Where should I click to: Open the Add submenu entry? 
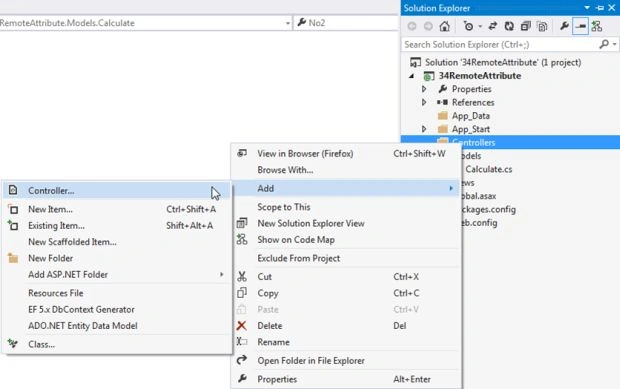click(x=346, y=188)
